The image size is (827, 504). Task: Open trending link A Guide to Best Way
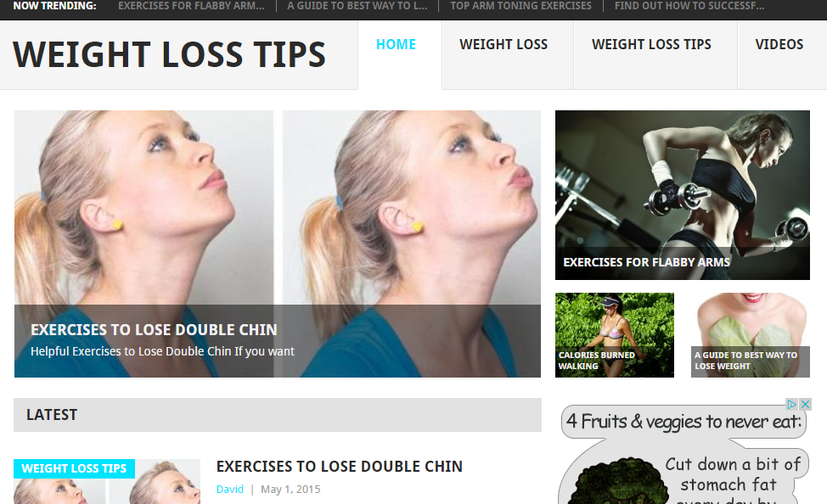pos(357,6)
